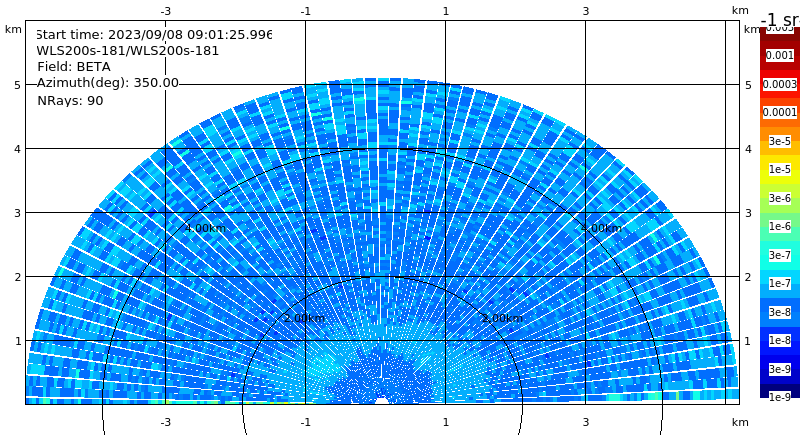Click the Start time text line
800x435 pixels.
(154, 35)
